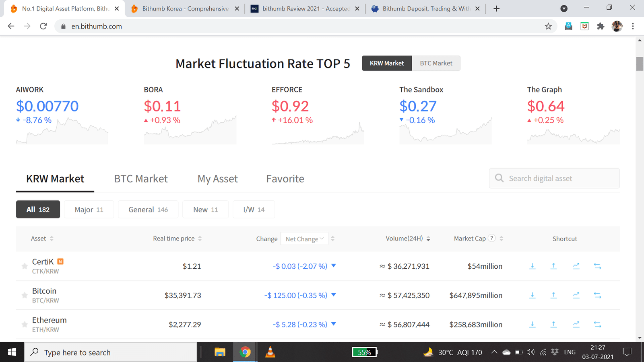Sort by Real time price column
644x362 pixels.
pos(178,239)
